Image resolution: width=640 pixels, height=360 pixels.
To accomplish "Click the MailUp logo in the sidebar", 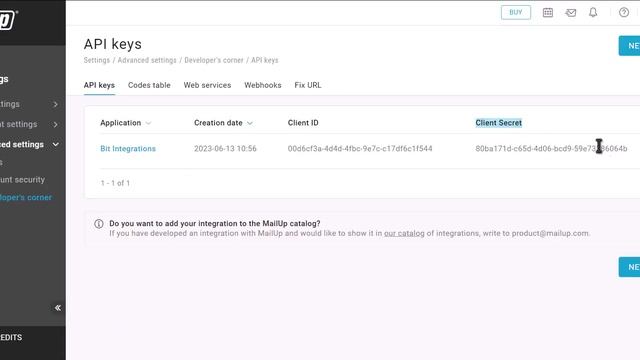I will point(8,20).
